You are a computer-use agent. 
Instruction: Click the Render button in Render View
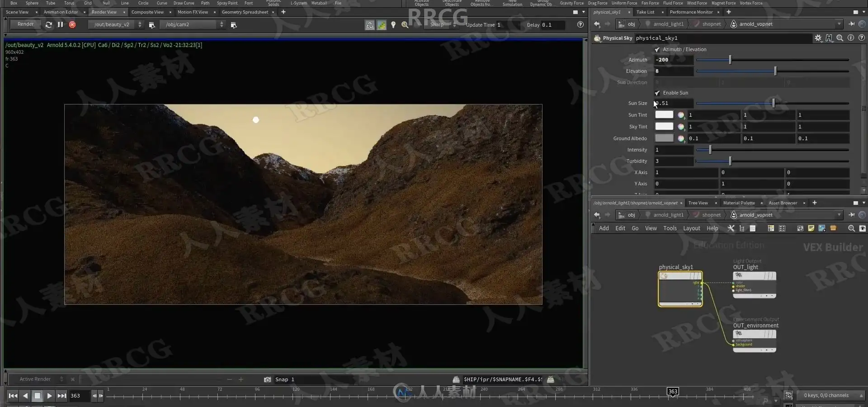(25, 24)
